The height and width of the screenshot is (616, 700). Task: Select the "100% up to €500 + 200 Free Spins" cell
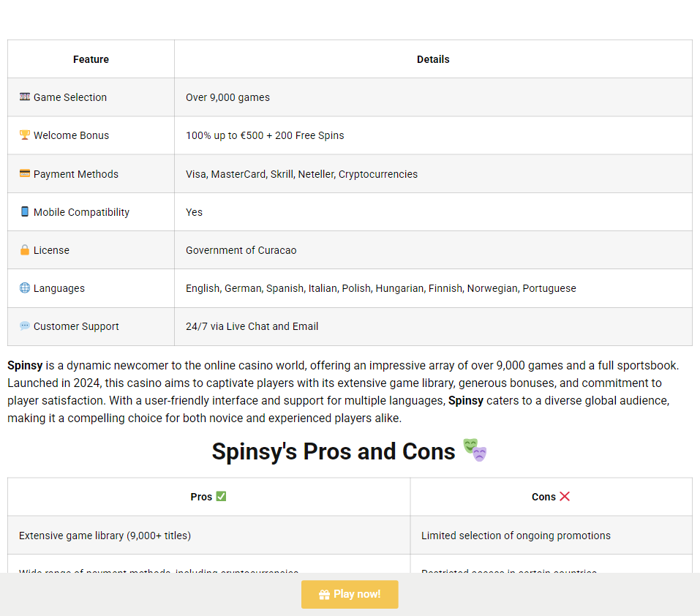[433, 135]
